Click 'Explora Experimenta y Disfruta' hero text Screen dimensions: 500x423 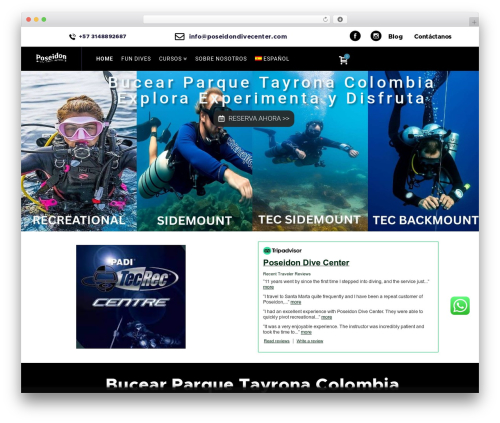pyautogui.click(x=271, y=98)
